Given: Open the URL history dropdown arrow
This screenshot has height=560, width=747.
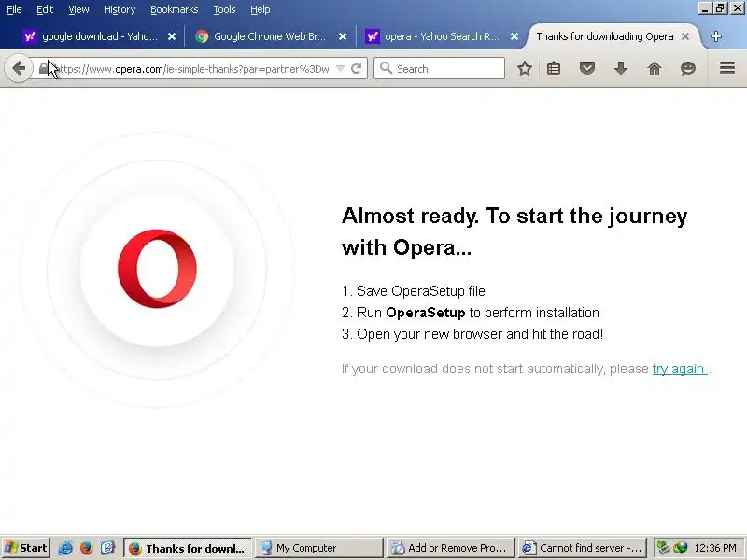Looking at the screenshot, I should [x=340, y=68].
